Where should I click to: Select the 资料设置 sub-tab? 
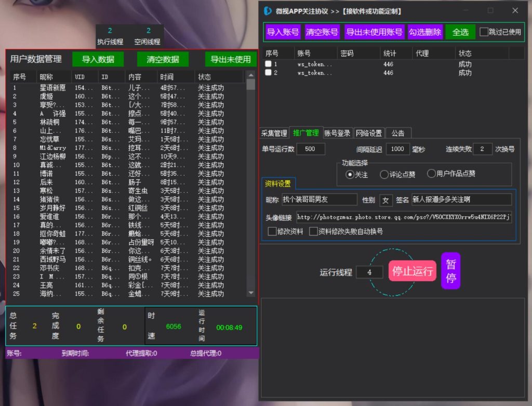278,184
